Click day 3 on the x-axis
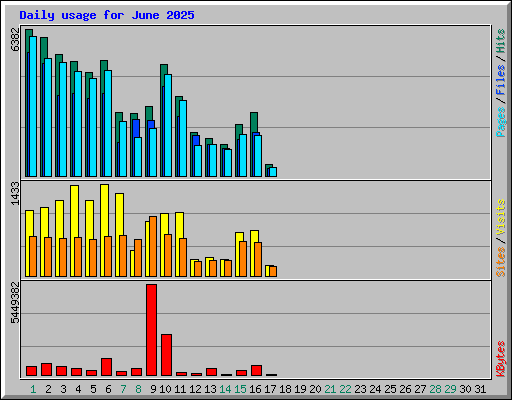Image resolution: width=512 pixels, height=400 pixels. click(x=63, y=389)
